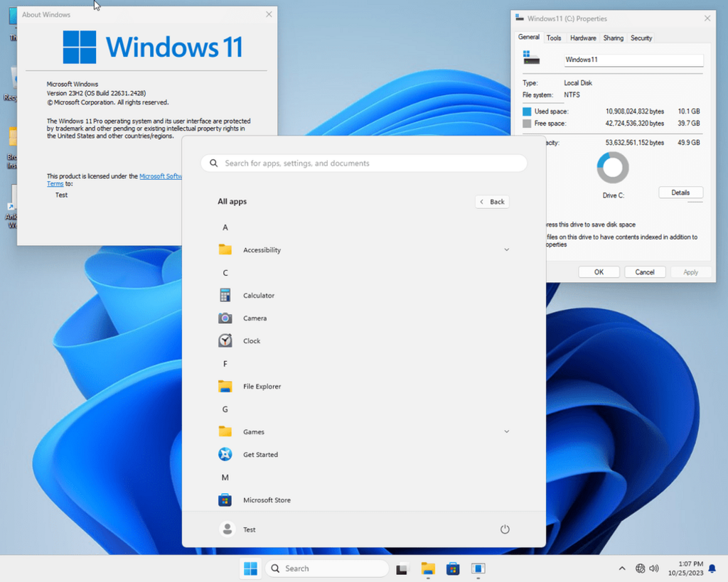Expand the Games folder chevron

pyautogui.click(x=506, y=431)
